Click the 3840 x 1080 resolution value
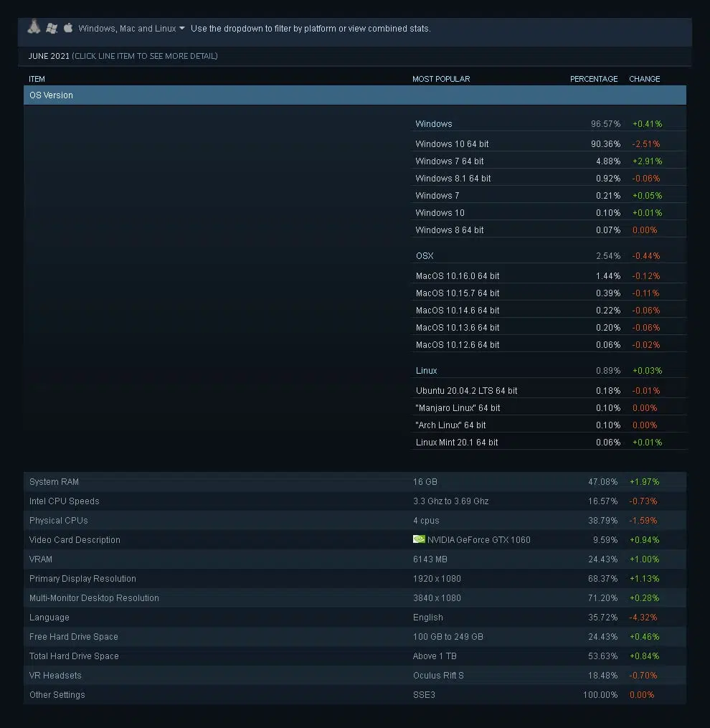Screen dimensions: 710x728 pyautogui.click(x=437, y=598)
